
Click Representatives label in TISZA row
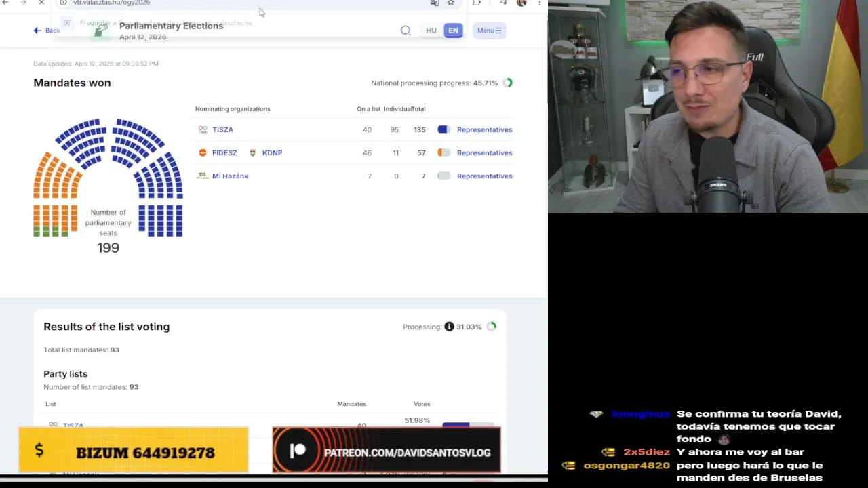(484, 129)
